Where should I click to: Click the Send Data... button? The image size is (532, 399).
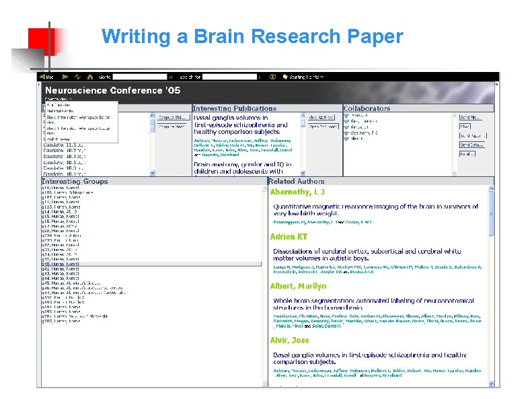tap(471, 145)
